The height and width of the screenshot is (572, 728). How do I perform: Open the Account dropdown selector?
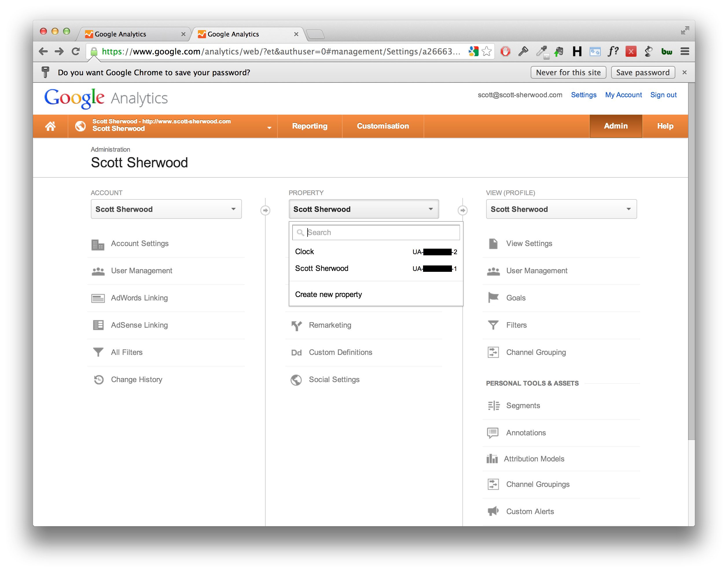[x=166, y=209]
